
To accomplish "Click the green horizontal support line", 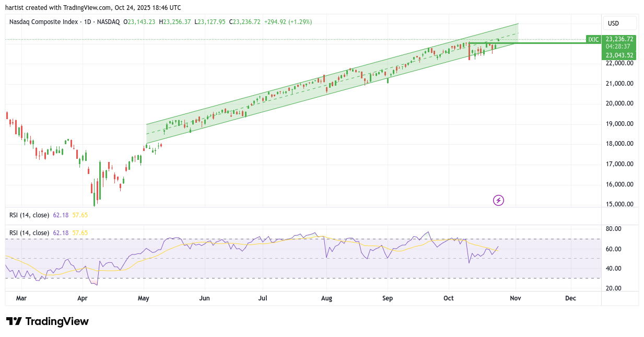I will coord(548,43).
